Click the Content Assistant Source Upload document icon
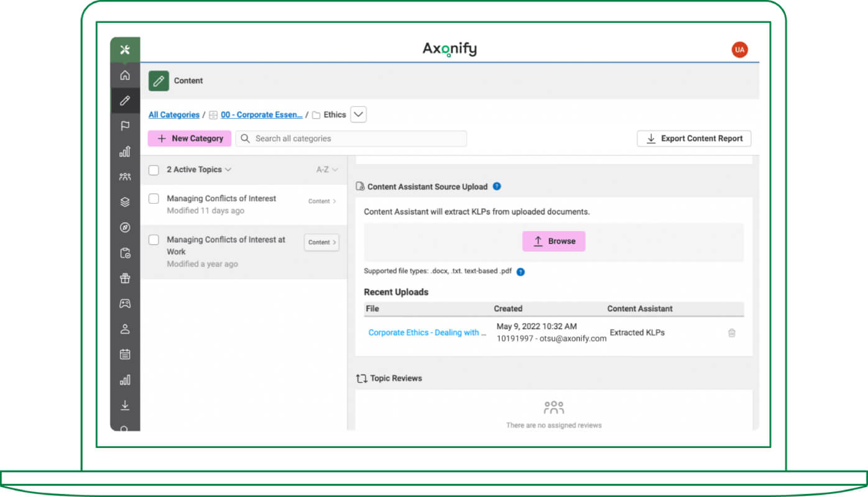Viewport: 868px width, 497px height. [360, 186]
